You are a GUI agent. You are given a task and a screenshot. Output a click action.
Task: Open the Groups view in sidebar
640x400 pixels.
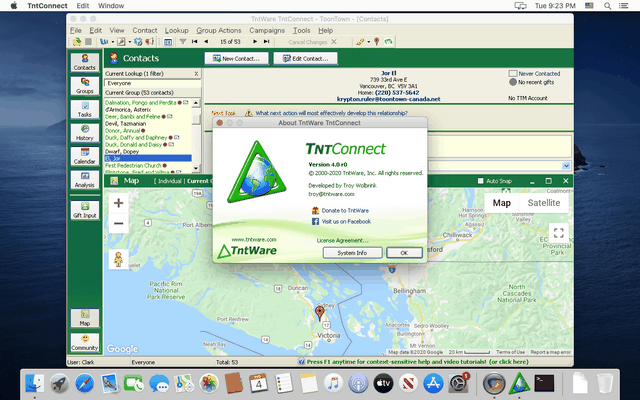tap(84, 86)
